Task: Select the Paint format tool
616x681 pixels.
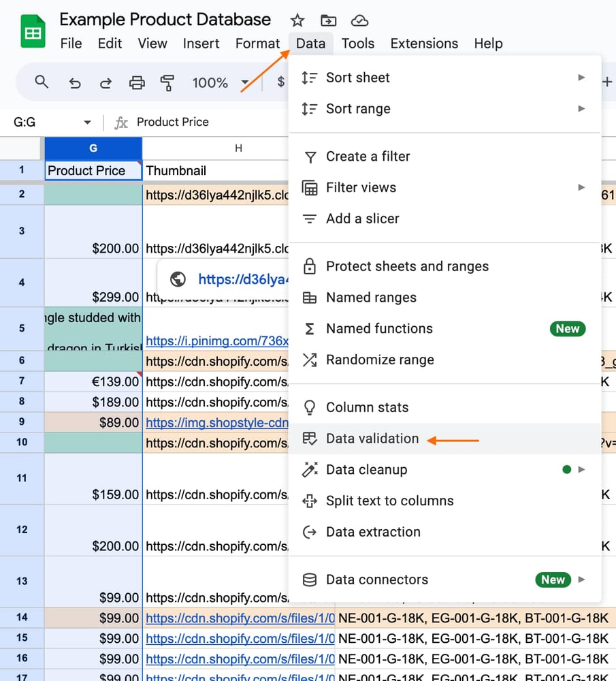Action: click(x=167, y=82)
